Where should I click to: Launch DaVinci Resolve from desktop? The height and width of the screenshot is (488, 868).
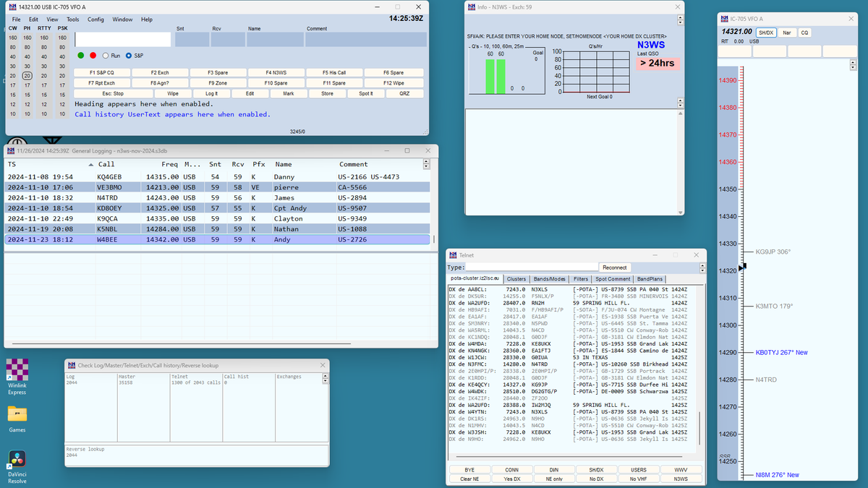click(x=17, y=467)
